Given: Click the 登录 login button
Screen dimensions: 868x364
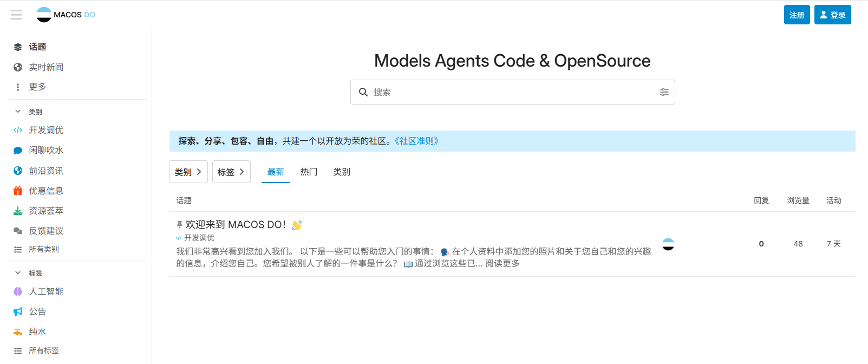Looking at the screenshot, I should pos(832,15).
